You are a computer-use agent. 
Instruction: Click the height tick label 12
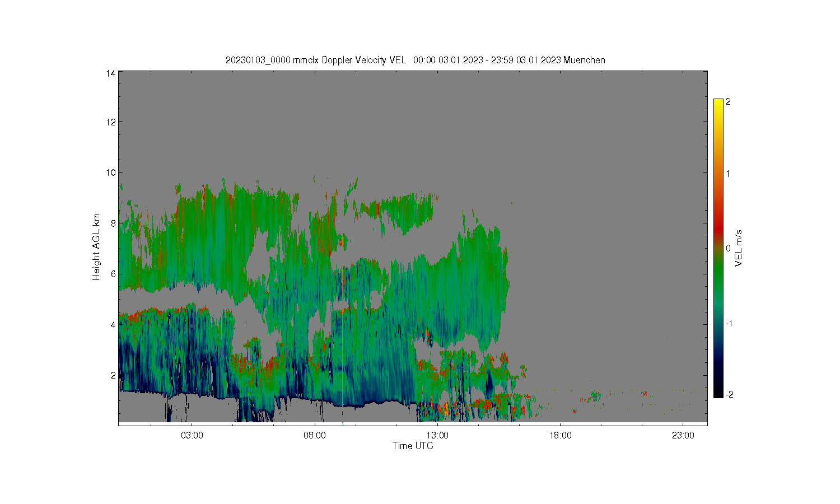111,122
